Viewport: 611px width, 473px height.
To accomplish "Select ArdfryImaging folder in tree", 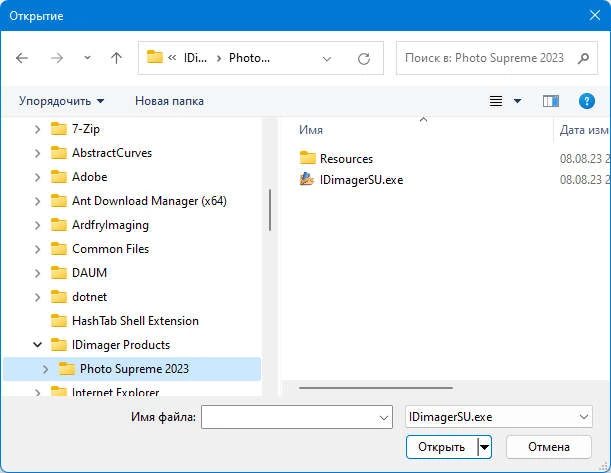I will [x=110, y=225].
